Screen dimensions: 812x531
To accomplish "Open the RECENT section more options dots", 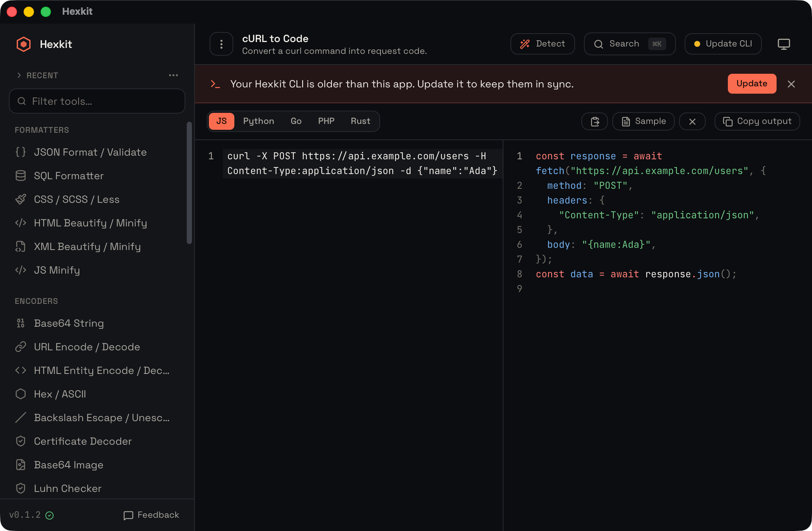I will coord(173,75).
